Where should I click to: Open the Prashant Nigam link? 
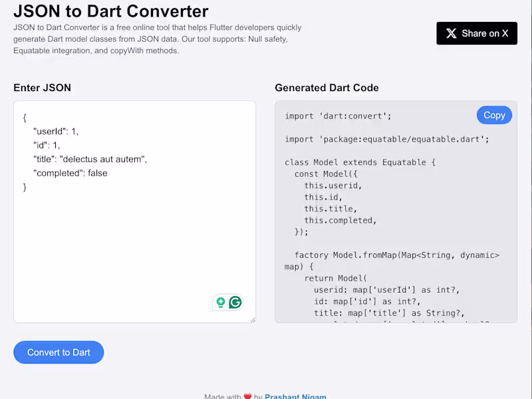(295, 396)
